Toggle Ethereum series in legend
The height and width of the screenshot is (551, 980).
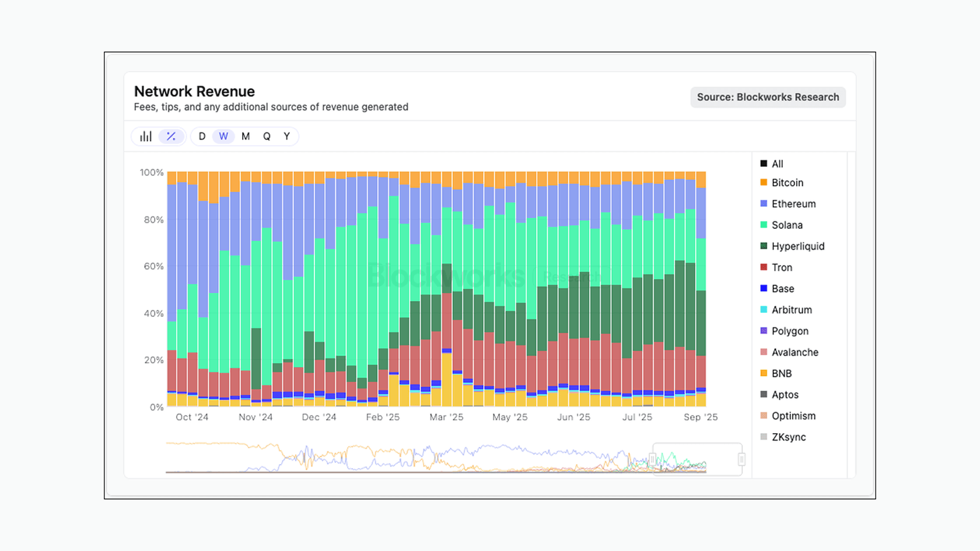788,204
